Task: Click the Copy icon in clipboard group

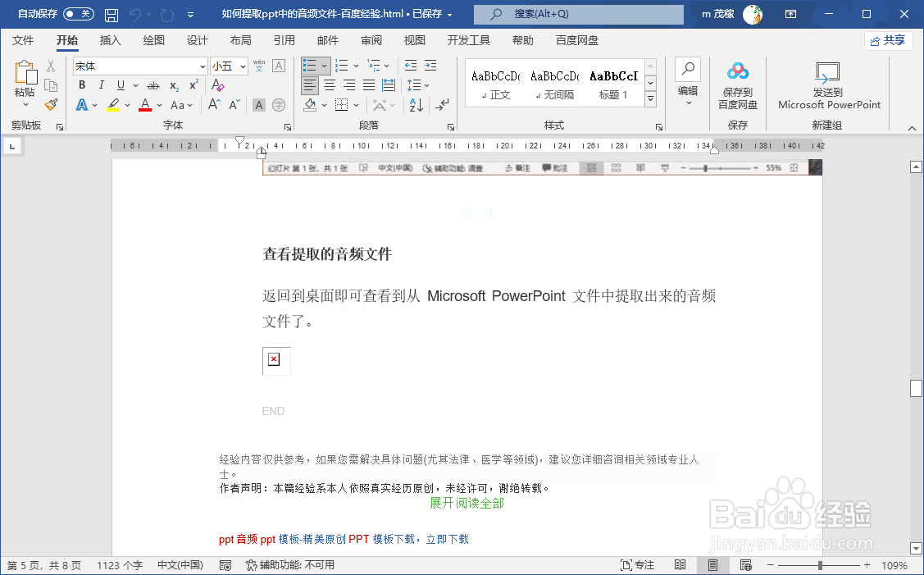Action: 51,85
